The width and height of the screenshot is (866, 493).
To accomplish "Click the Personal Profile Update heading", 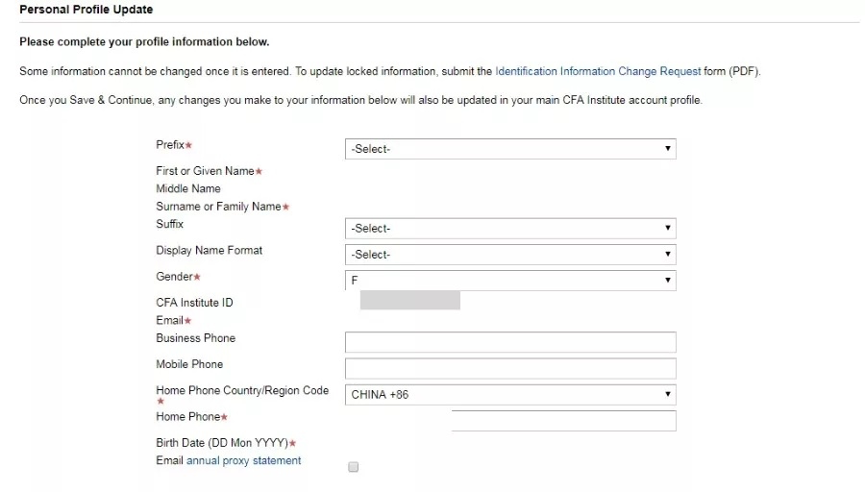I will 86,9.
